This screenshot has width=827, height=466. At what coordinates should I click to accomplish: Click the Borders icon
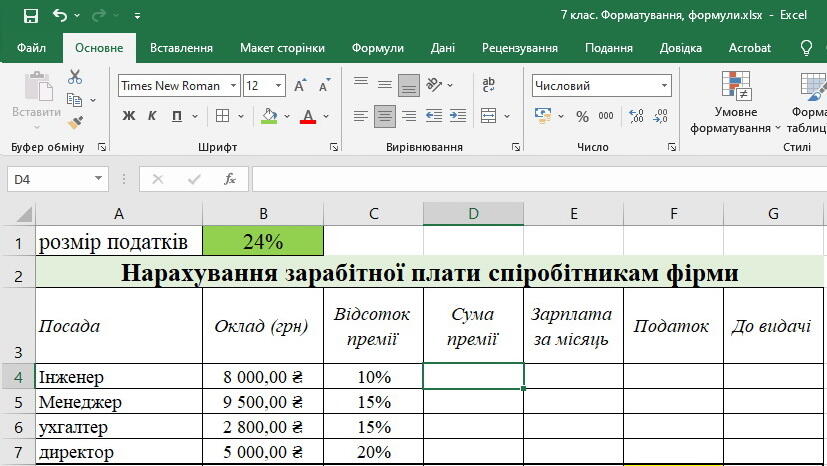pyautogui.click(x=223, y=116)
